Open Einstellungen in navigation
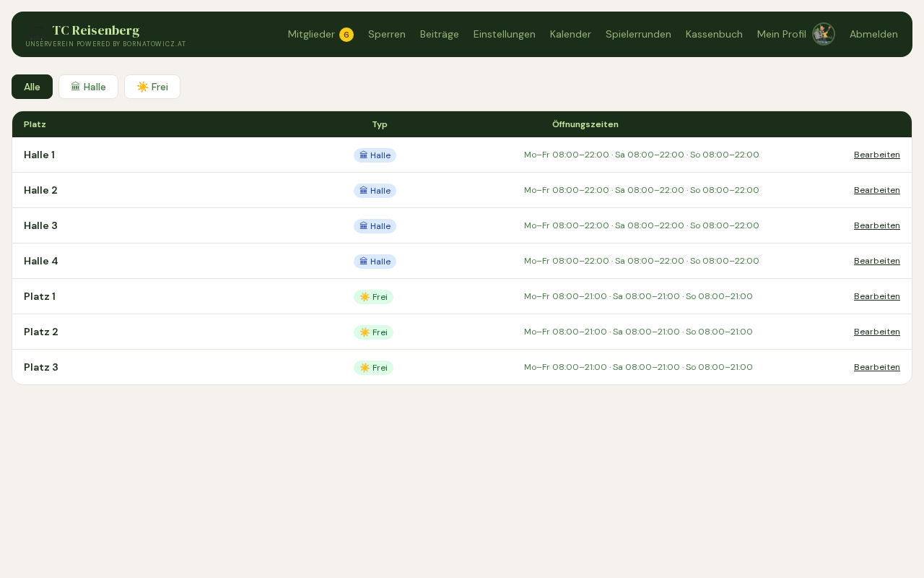The image size is (924, 578). pyautogui.click(x=505, y=34)
